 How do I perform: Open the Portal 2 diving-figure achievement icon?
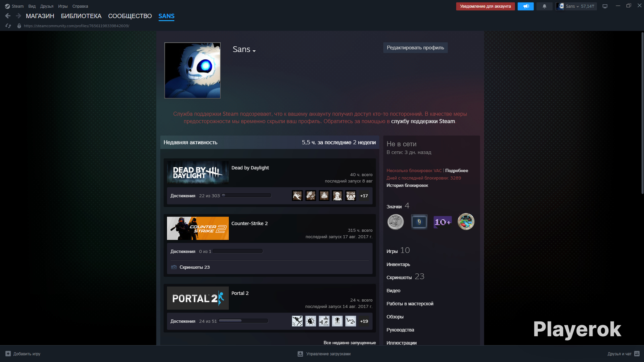pos(297,321)
